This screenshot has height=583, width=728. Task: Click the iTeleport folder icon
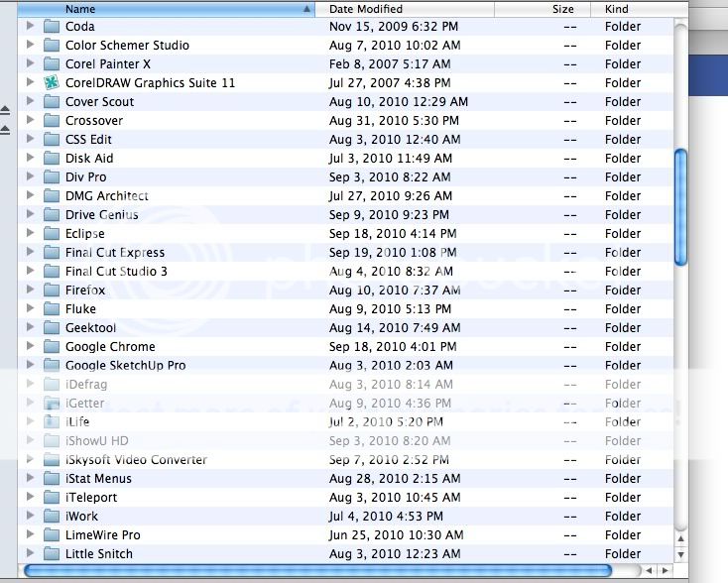(x=52, y=498)
